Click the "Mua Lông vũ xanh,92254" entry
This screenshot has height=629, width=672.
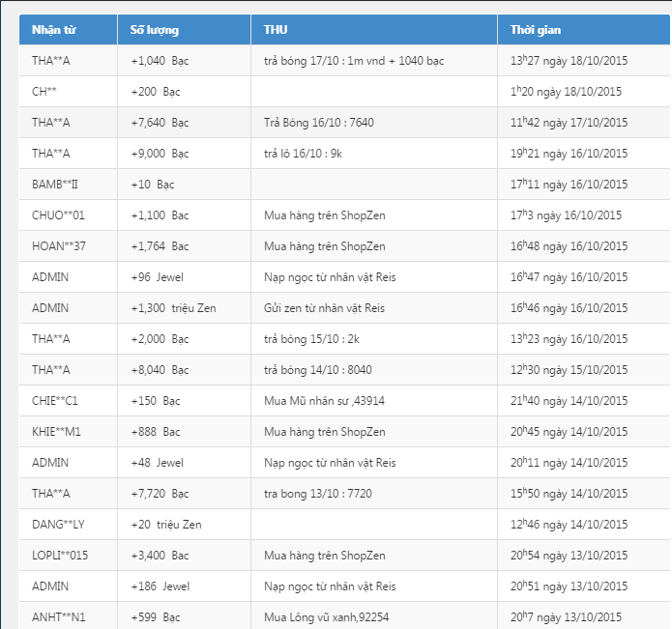coord(326,617)
